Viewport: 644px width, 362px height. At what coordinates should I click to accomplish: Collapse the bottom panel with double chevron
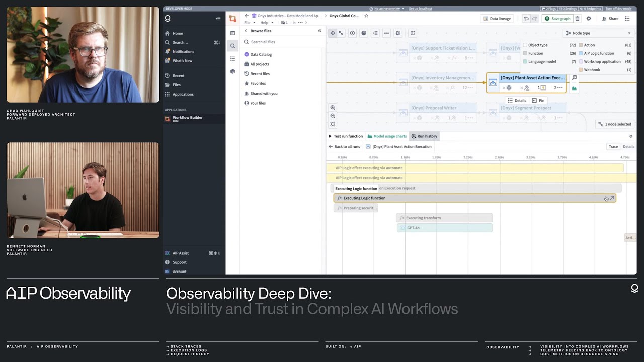[631, 136]
